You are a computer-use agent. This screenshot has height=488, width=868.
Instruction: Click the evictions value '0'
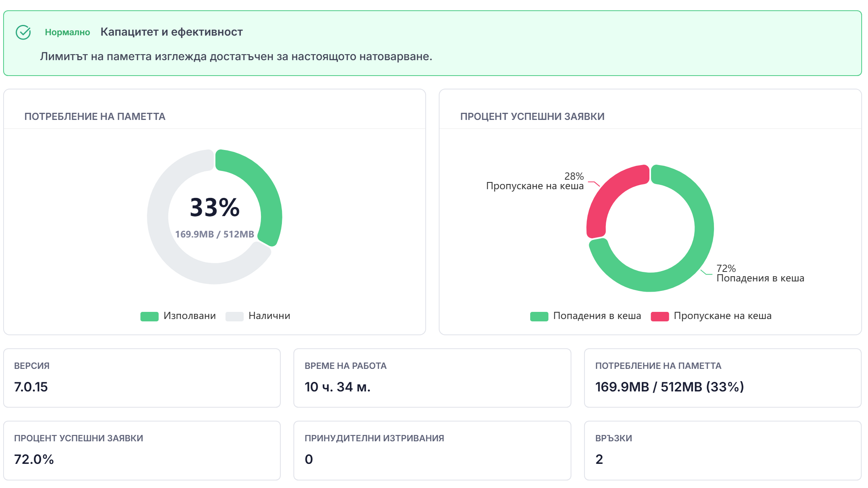[309, 460]
